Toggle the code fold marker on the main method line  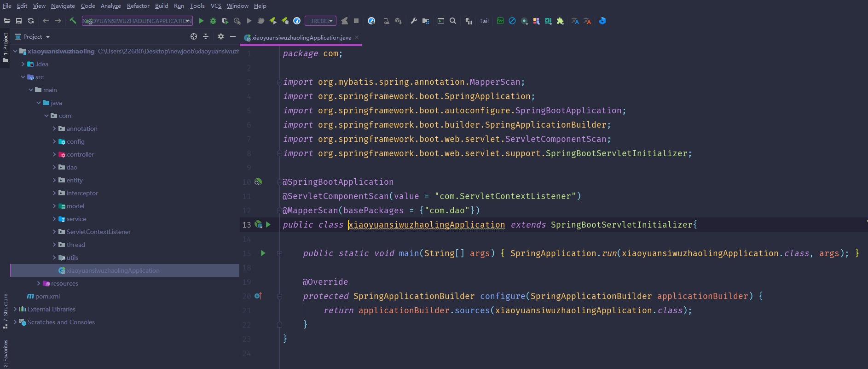279,253
